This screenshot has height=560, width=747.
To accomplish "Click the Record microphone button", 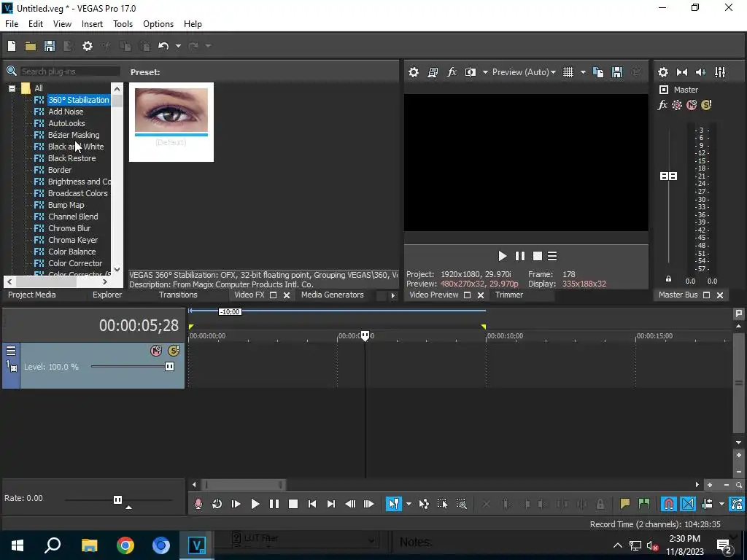I will coord(198,504).
